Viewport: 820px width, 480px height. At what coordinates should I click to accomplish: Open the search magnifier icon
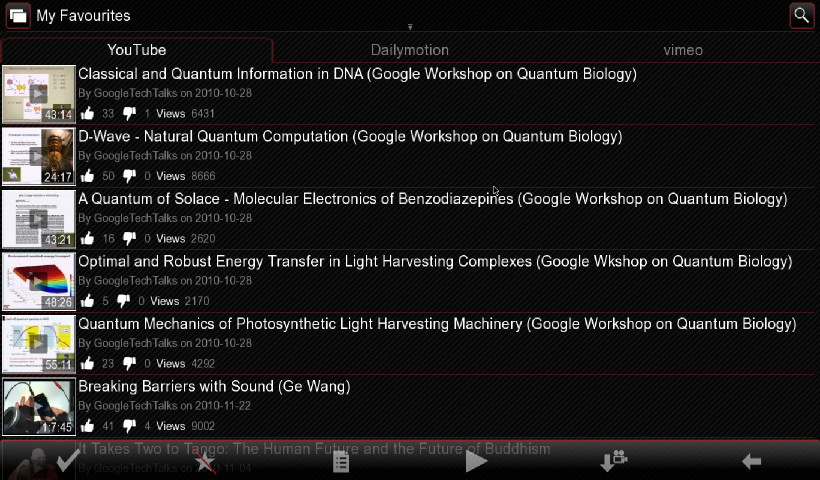[x=801, y=15]
